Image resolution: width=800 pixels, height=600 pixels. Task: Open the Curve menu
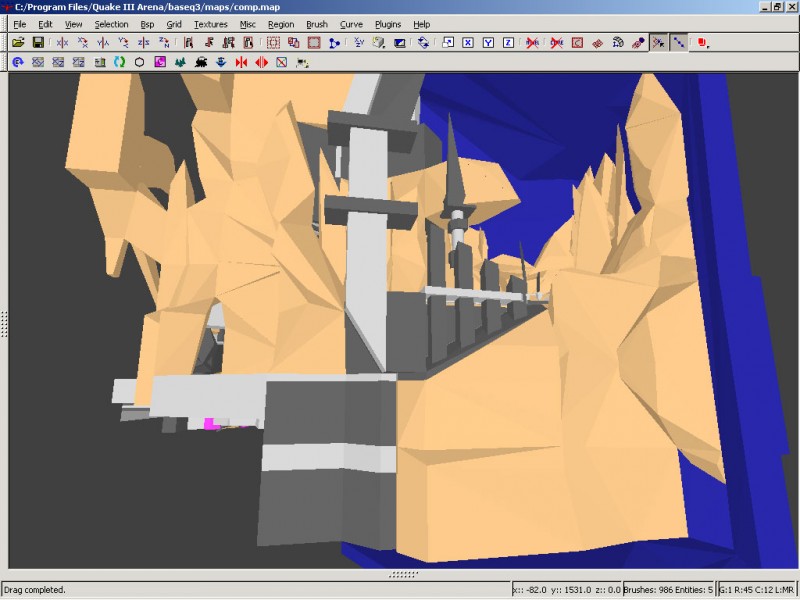pos(351,24)
